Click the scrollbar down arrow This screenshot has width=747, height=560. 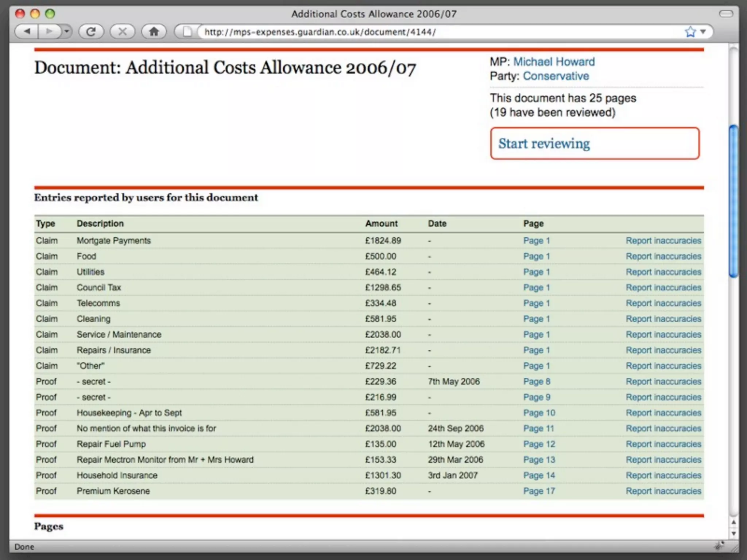tap(734, 534)
